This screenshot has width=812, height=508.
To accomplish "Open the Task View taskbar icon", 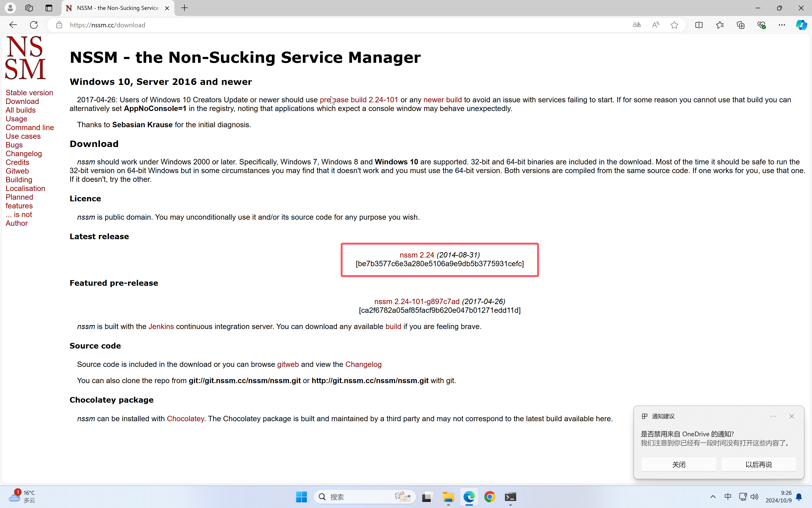I will pos(427,497).
